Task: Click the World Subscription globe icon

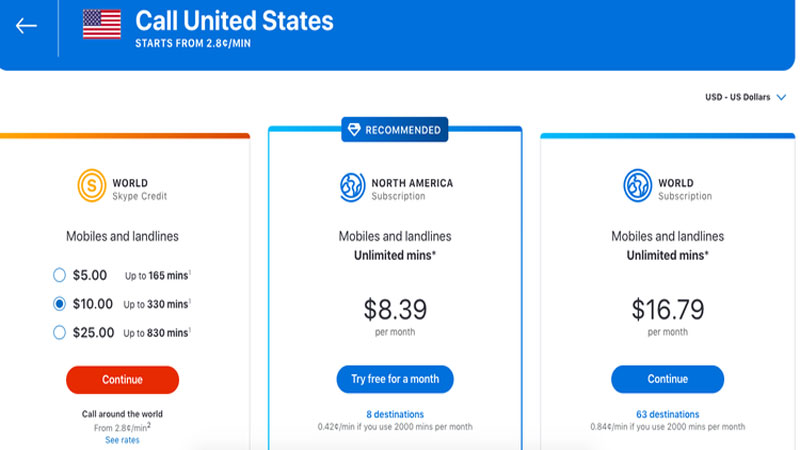Action: (x=637, y=185)
